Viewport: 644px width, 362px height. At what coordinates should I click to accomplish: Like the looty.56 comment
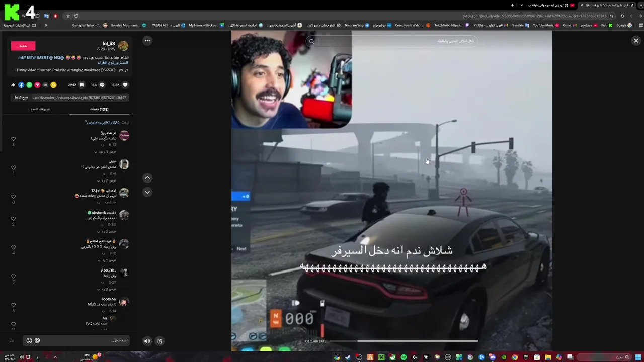pyautogui.click(x=14, y=305)
